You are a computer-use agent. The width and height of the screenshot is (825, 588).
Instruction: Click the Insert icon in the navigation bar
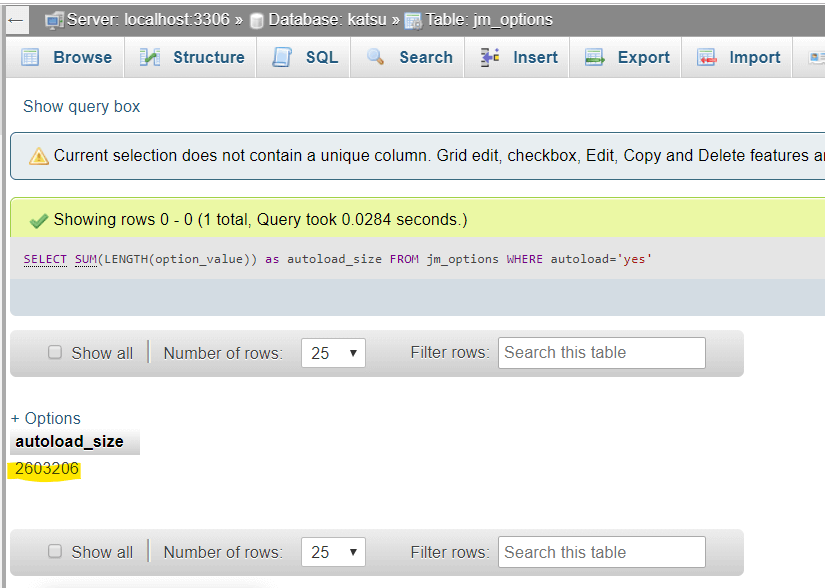489,57
